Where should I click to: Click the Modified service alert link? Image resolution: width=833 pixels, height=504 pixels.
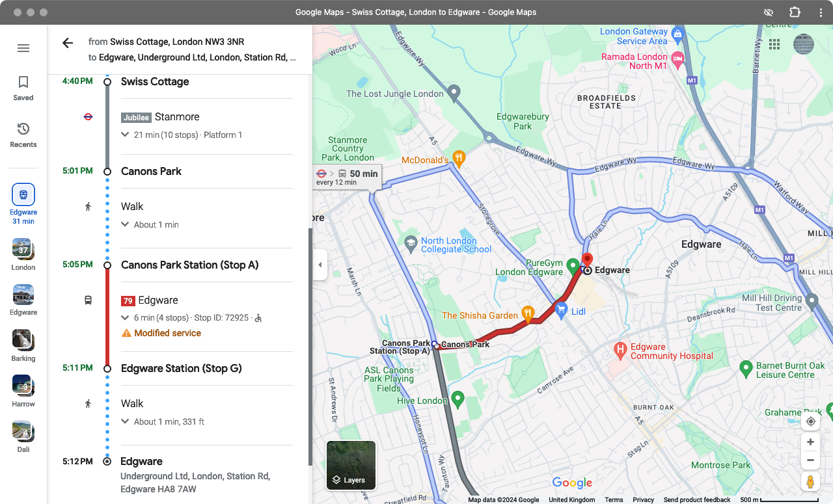pos(167,333)
